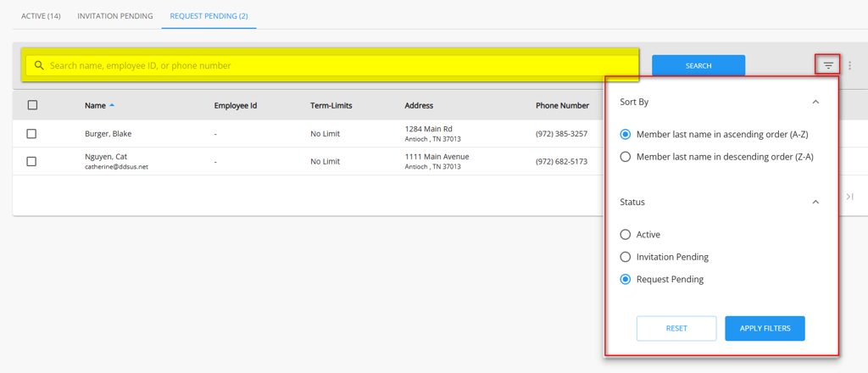Choose the Invitation Pending status filter
Image resolution: width=868 pixels, height=373 pixels.
(626, 257)
